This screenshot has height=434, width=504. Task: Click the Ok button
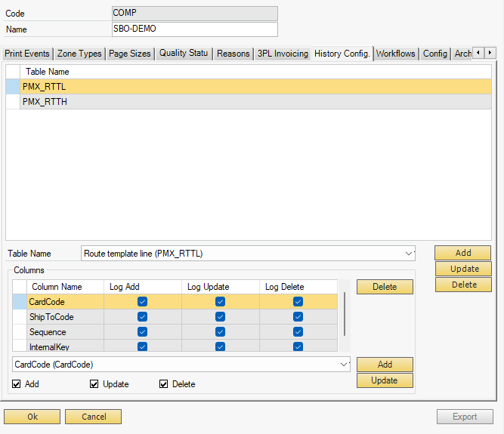tap(32, 417)
